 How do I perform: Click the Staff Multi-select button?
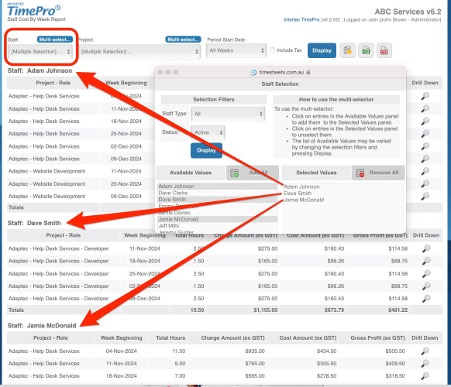pos(55,39)
